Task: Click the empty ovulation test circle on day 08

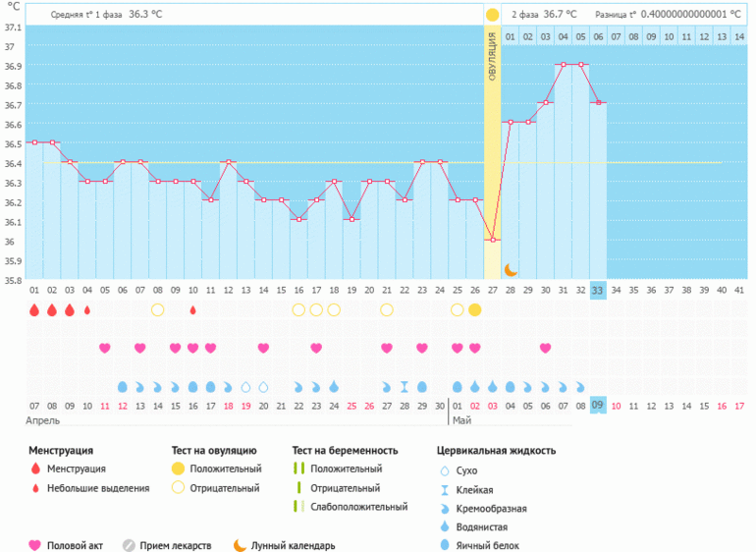Action: [x=157, y=309]
